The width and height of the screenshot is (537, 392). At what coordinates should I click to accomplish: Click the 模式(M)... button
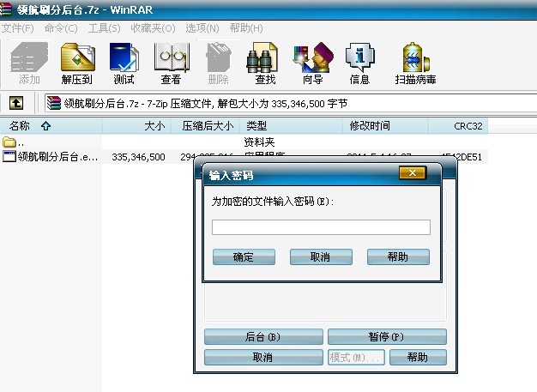point(356,358)
